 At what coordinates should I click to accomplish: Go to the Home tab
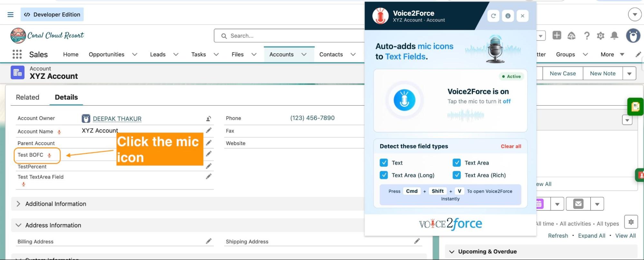(71, 54)
